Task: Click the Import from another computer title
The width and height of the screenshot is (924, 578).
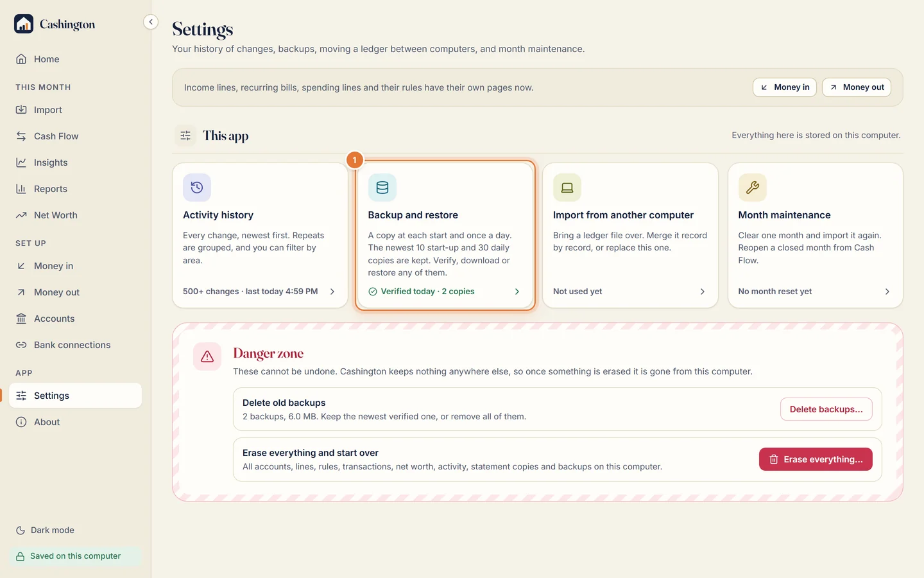Action: (623, 215)
